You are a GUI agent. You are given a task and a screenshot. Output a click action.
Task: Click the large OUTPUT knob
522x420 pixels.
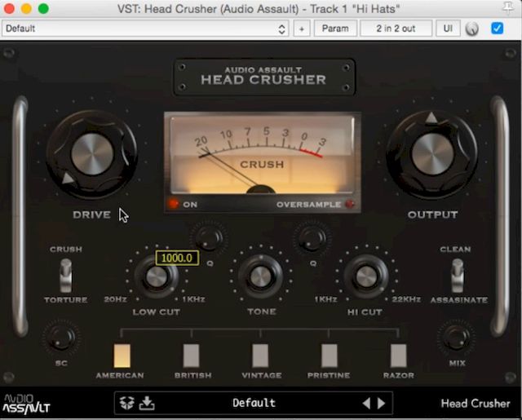tap(432, 154)
